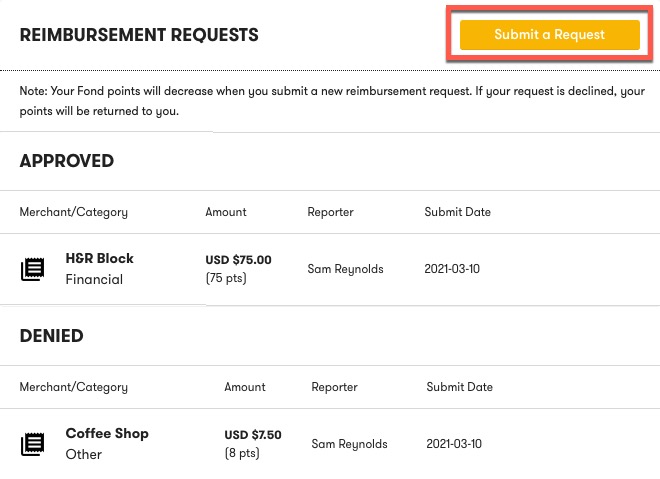660x479 pixels.
Task: Click the Denied section Submit Date header
Action: click(x=460, y=387)
